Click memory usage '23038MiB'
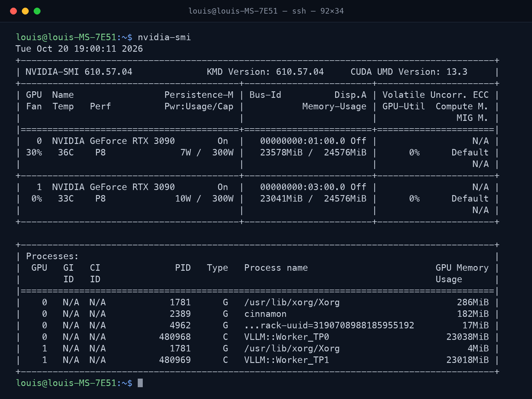The width and height of the screenshot is (532, 399). [x=467, y=337]
